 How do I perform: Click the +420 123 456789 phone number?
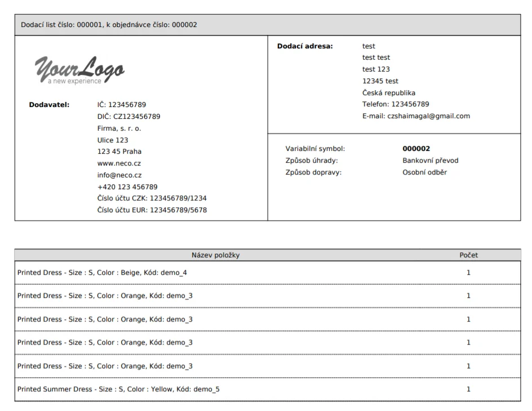[x=127, y=187]
